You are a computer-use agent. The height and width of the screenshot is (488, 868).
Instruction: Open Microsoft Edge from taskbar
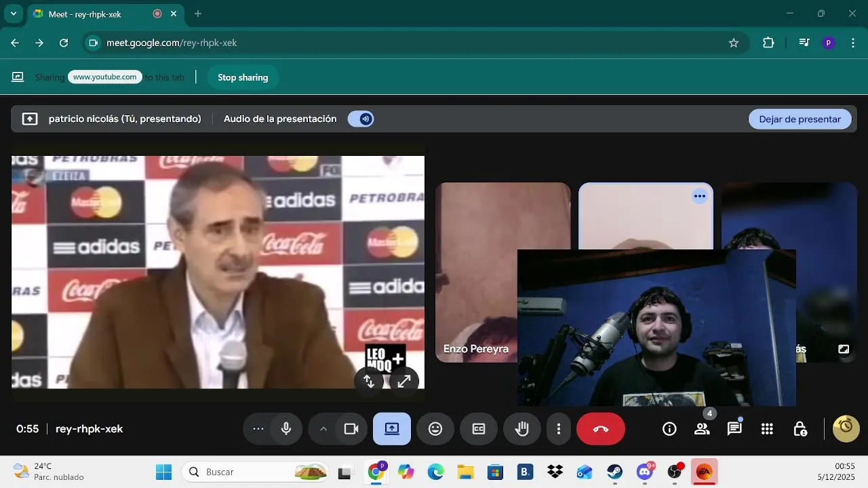point(435,472)
